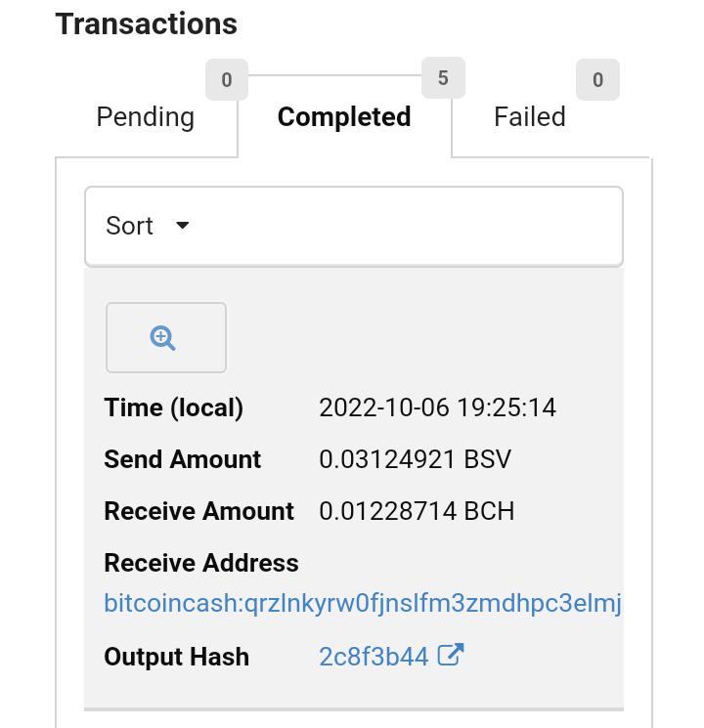Click the Transactions heading
Screen dimensions: 704x728
coord(147,23)
